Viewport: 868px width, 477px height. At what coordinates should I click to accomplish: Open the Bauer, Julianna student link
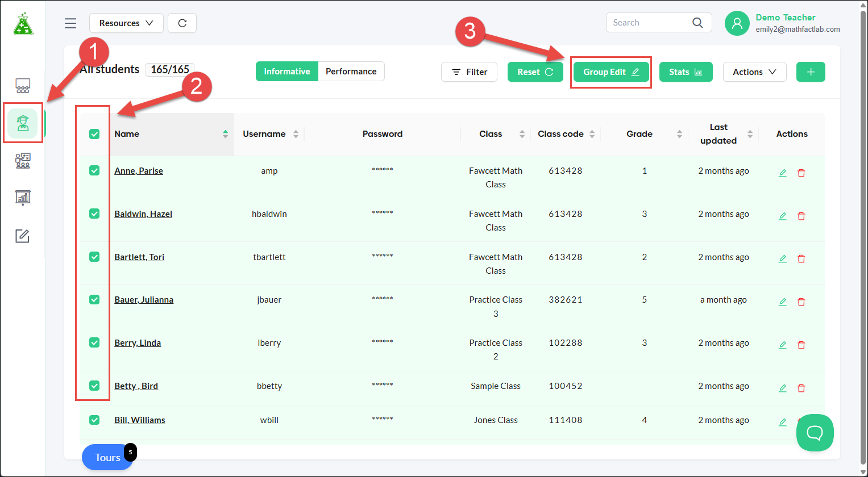pyautogui.click(x=144, y=300)
